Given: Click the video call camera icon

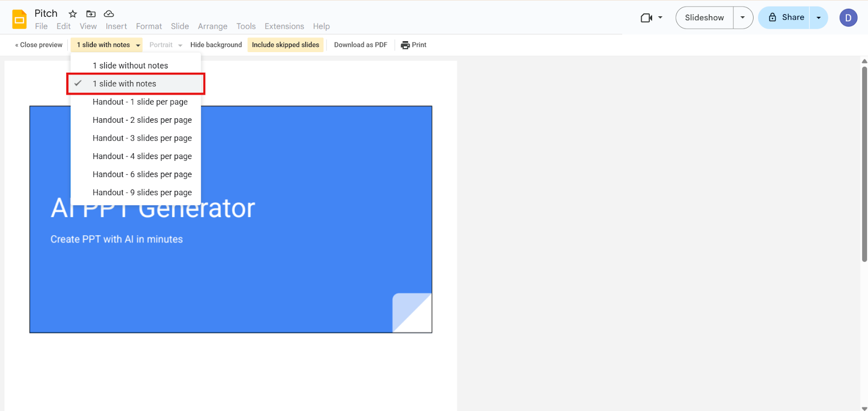Looking at the screenshot, I should point(646,17).
